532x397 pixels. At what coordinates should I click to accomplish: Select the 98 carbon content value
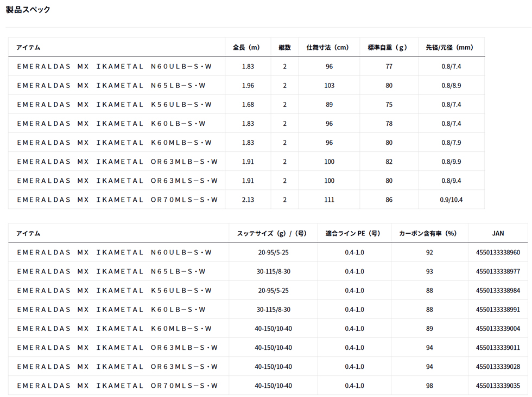[429, 386]
